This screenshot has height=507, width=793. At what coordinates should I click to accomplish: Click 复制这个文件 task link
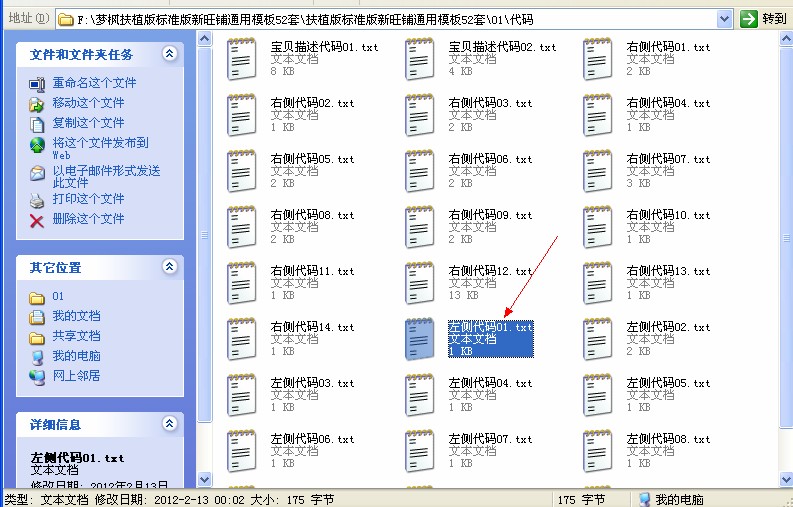[x=89, y=122]
